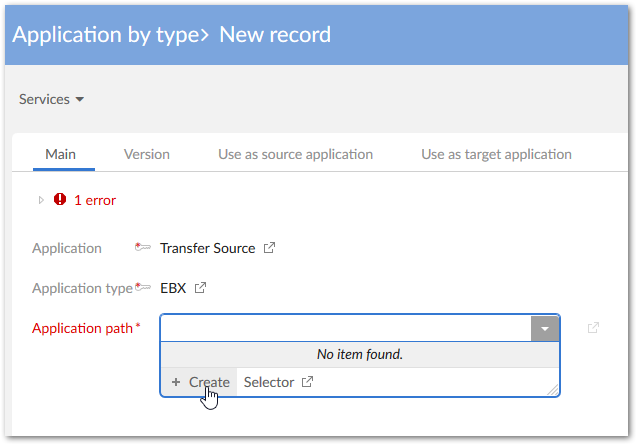
Task: Click the open-record icon right of Application path
Action: tap(593, 328)
